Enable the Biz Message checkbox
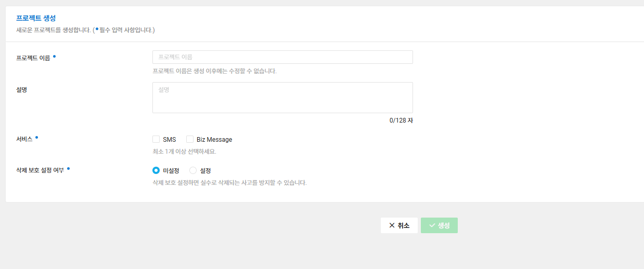This screenshot has width=644, height=269. tap(190, 139)
